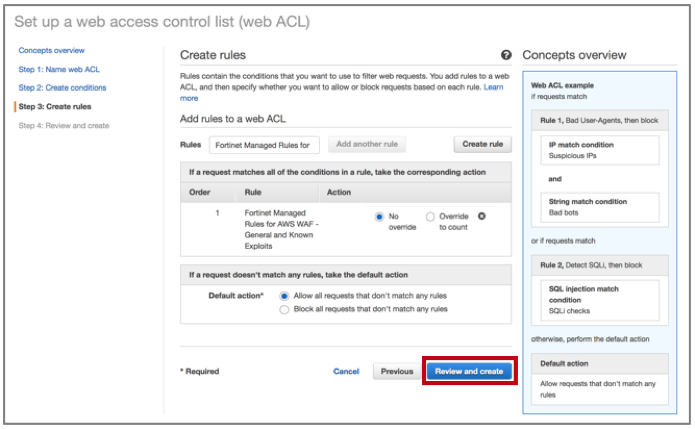Screen dimensions: 695x429
Task: Click the Create rule button
Action: coord(482,145)
